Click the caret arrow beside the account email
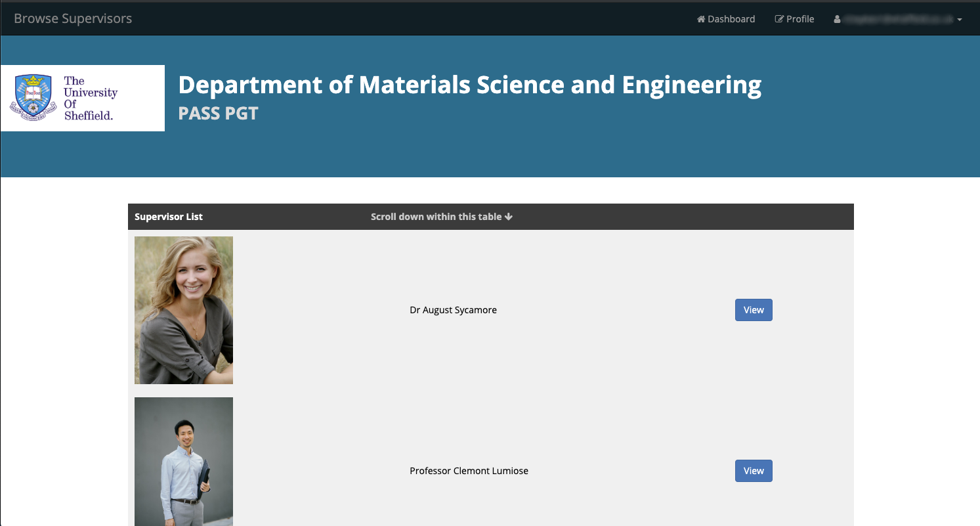Image resolution: width=980 pixels, height=526 pixels. click(x=958, y=20)
